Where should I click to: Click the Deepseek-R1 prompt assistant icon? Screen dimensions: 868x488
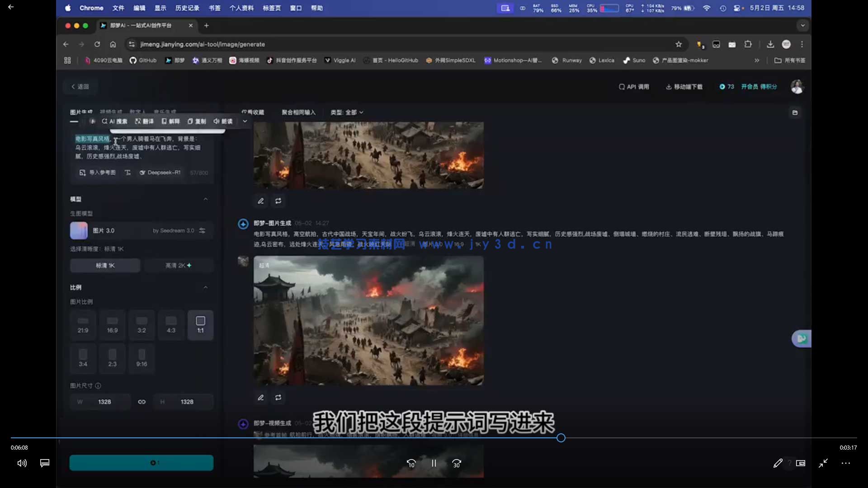click(x=142, y=173)
